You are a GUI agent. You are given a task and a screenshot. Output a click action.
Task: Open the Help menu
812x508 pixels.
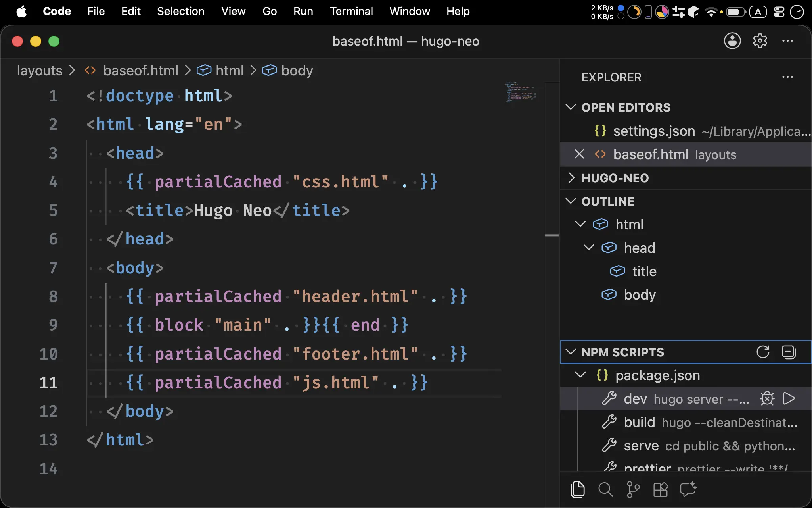tap(458, 12)
